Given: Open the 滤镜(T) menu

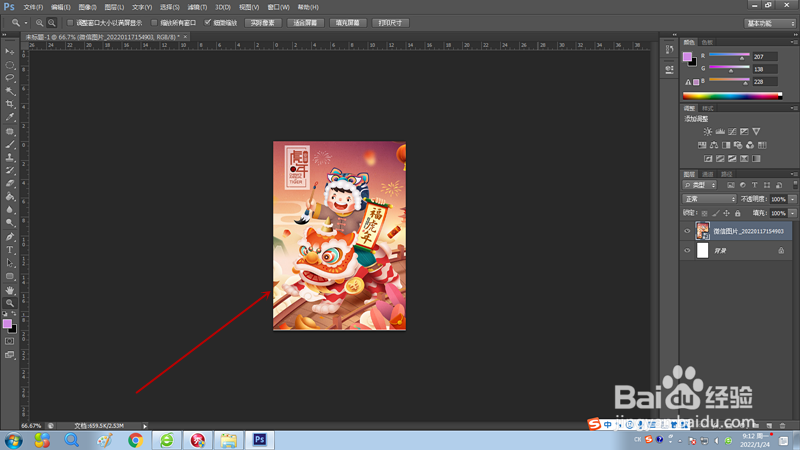Looking at the screenshot, I should pos(197,7).
